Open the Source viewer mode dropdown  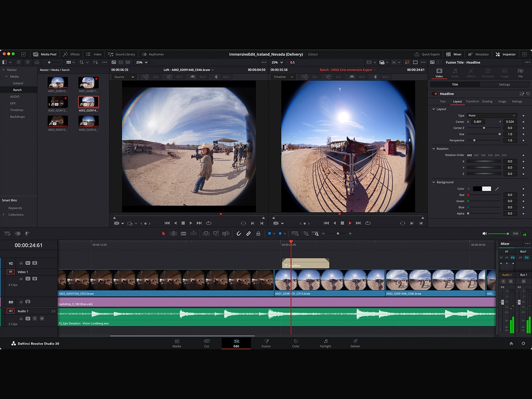pyautogui.click(x=124, y=77)
